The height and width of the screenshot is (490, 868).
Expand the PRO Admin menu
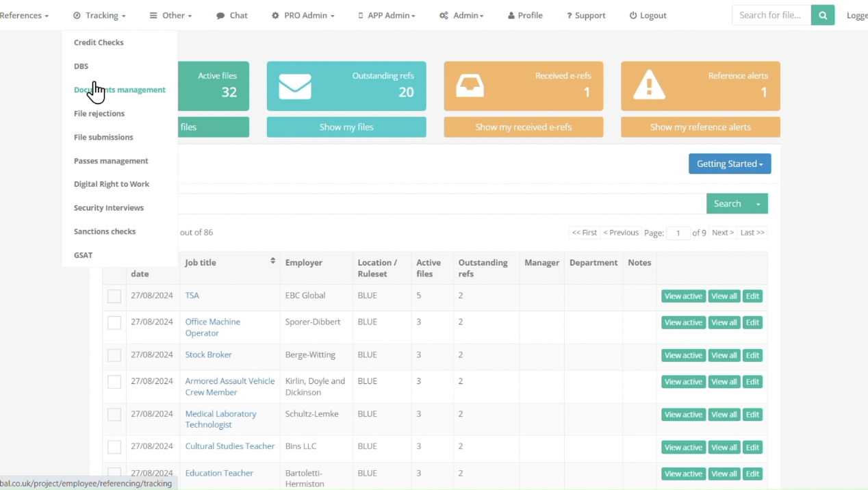point(303,15)
